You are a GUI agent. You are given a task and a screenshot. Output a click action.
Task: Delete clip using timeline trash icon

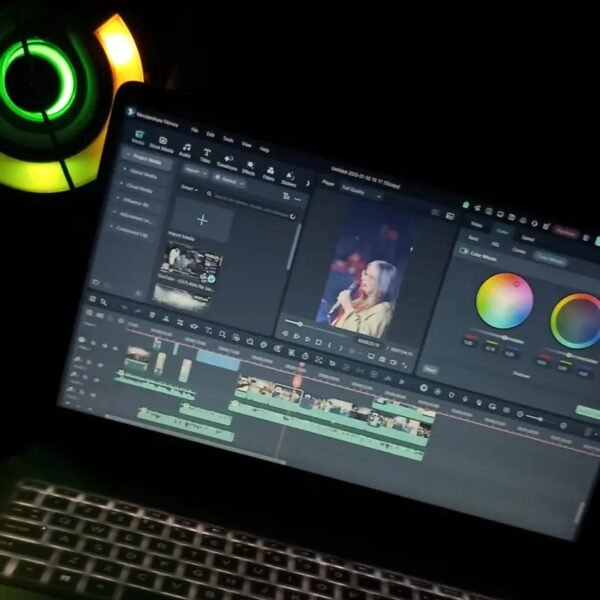[152, 315]
